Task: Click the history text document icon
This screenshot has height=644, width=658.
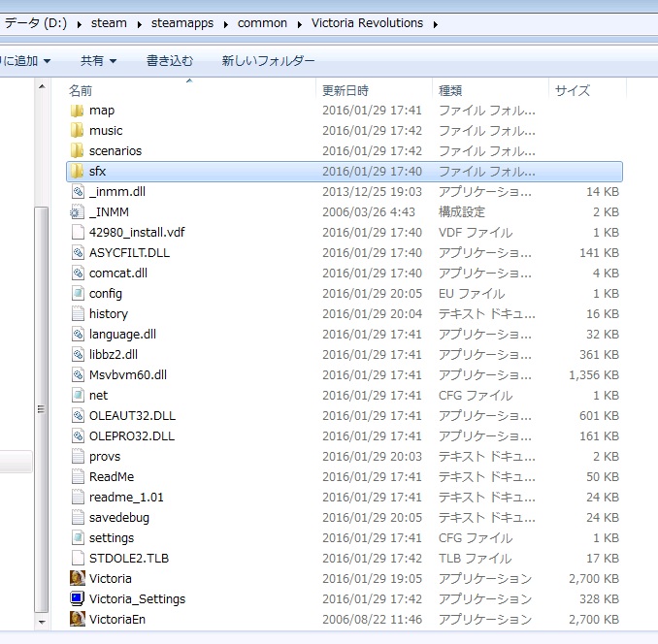Action: tap(78, 313)
